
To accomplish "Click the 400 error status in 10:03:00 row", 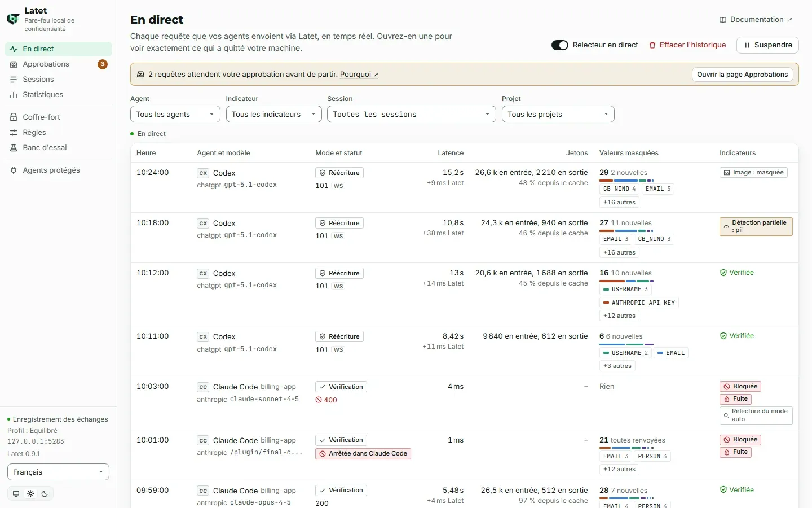I will point(326,400).
